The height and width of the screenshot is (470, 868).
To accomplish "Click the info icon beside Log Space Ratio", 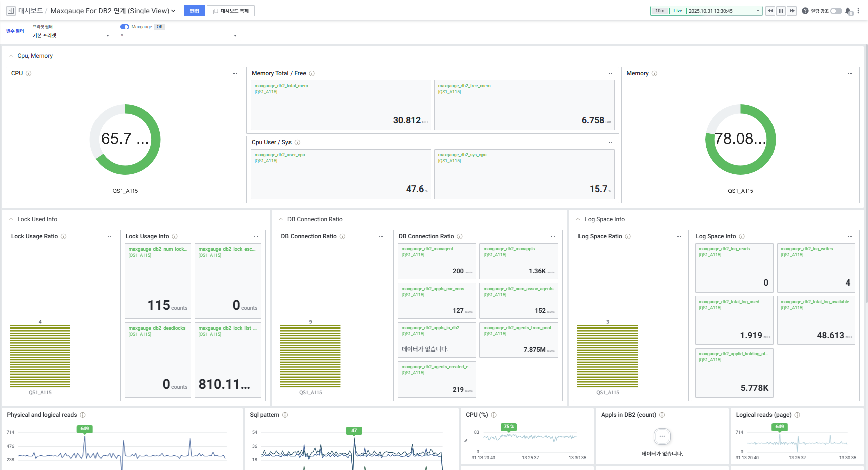I will (628, 236).
